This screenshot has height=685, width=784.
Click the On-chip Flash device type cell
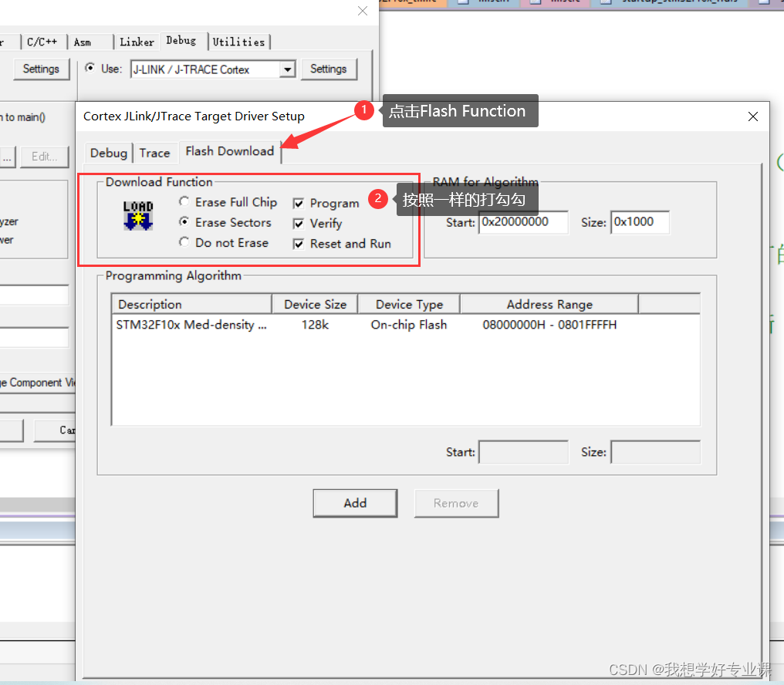(409, 325)
